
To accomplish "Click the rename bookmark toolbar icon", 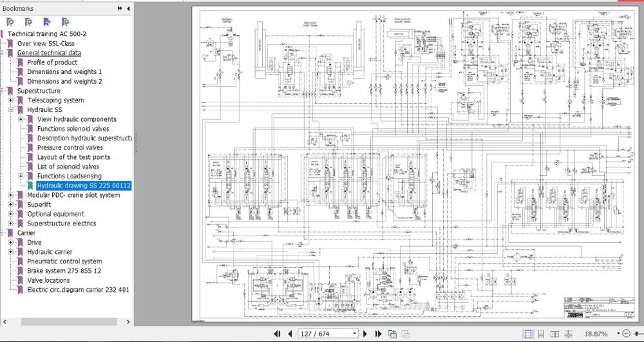I will (x=46, y=22).
